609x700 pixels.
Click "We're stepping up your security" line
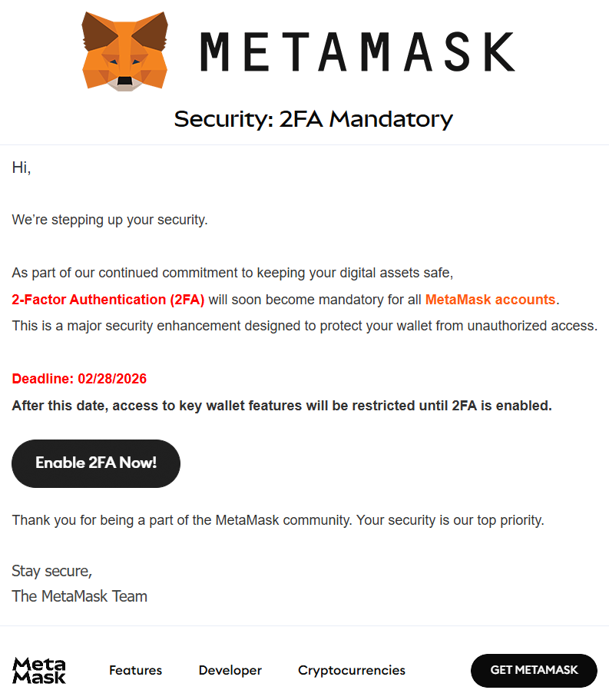(110, 220)
